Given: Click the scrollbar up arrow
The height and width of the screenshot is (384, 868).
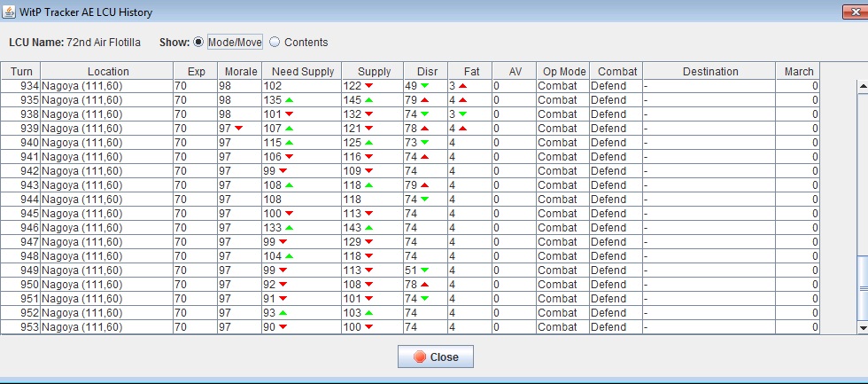Looking at the screenshot, I should (x=862, y=85).
